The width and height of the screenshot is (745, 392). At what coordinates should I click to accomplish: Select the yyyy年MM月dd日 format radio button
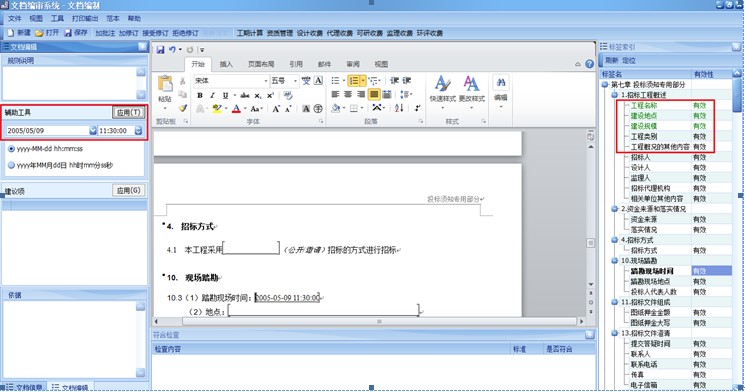(11, 165)
